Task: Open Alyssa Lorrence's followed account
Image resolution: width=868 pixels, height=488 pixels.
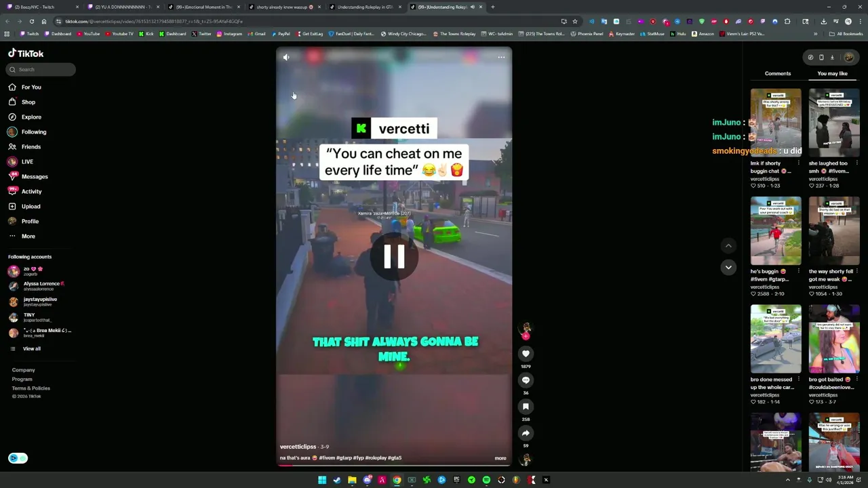Action: click(x=37, y=285)
